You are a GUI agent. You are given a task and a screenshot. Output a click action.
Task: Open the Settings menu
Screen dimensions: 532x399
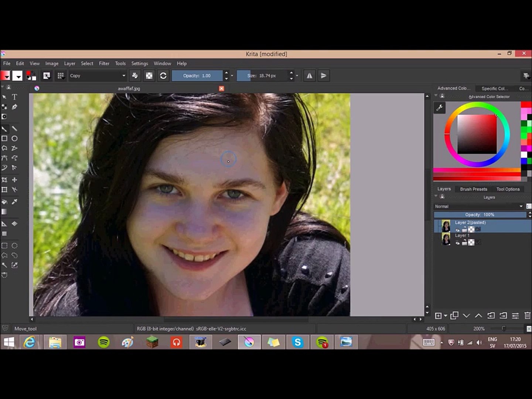pos(140,64)
